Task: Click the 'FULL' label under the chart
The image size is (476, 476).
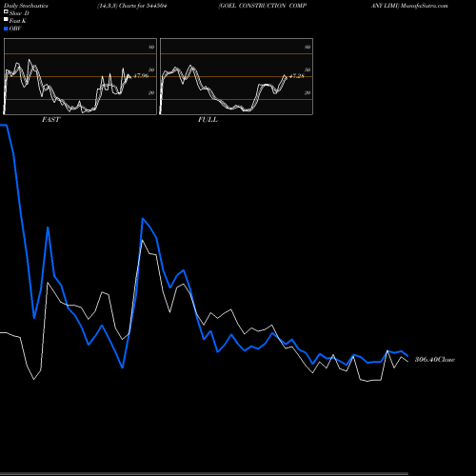Action: (x=208, y=120)
